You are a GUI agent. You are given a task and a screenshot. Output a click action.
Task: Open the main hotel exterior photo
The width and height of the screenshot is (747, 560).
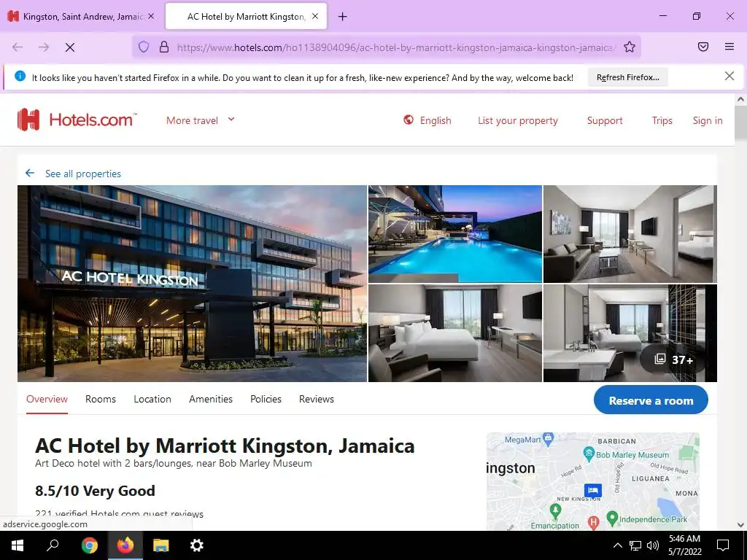click(x=192, y=284)
